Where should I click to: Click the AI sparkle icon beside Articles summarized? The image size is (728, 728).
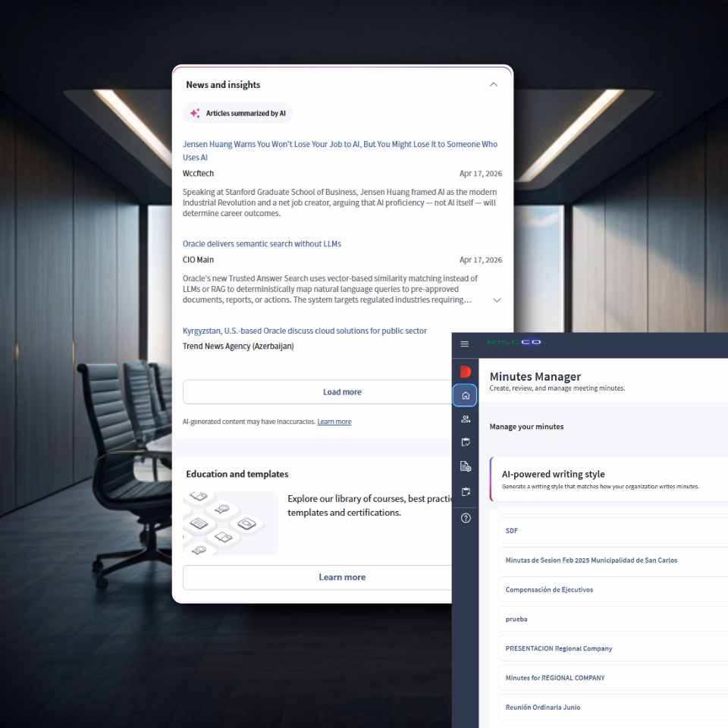tap(195, 113)
